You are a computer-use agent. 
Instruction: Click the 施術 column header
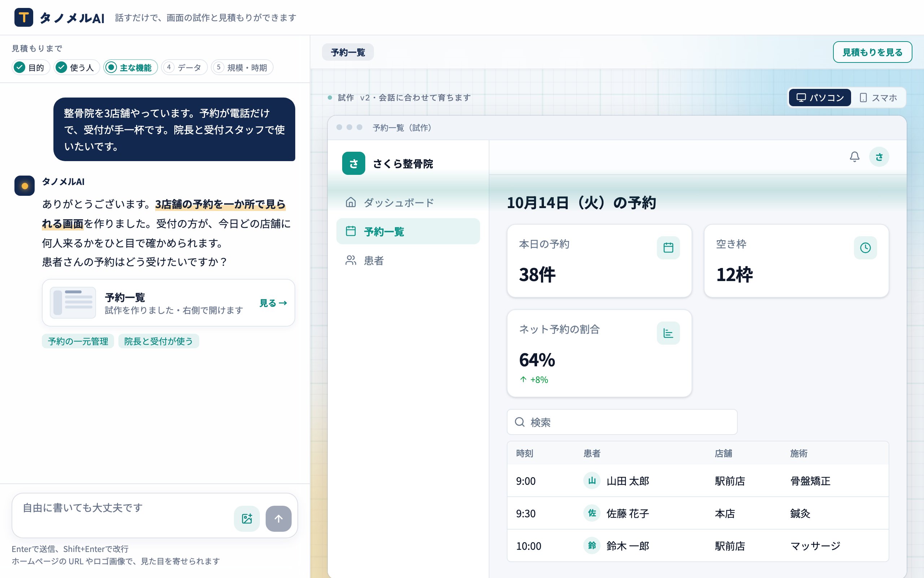click(798, 453)
